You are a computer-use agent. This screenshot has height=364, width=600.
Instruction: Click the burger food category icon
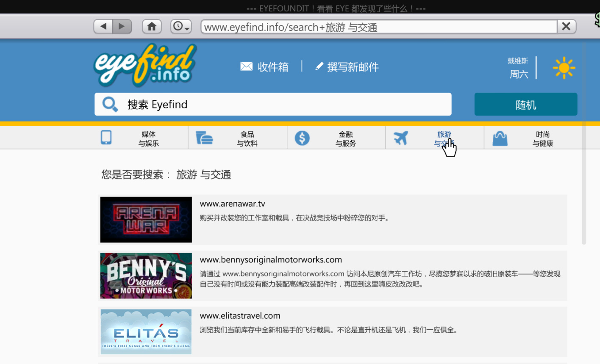[204, 138]
